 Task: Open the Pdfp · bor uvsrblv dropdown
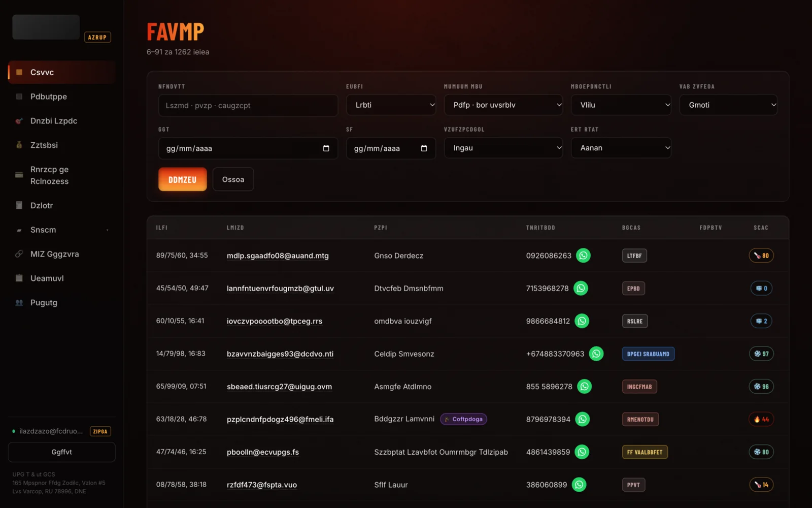503,105
